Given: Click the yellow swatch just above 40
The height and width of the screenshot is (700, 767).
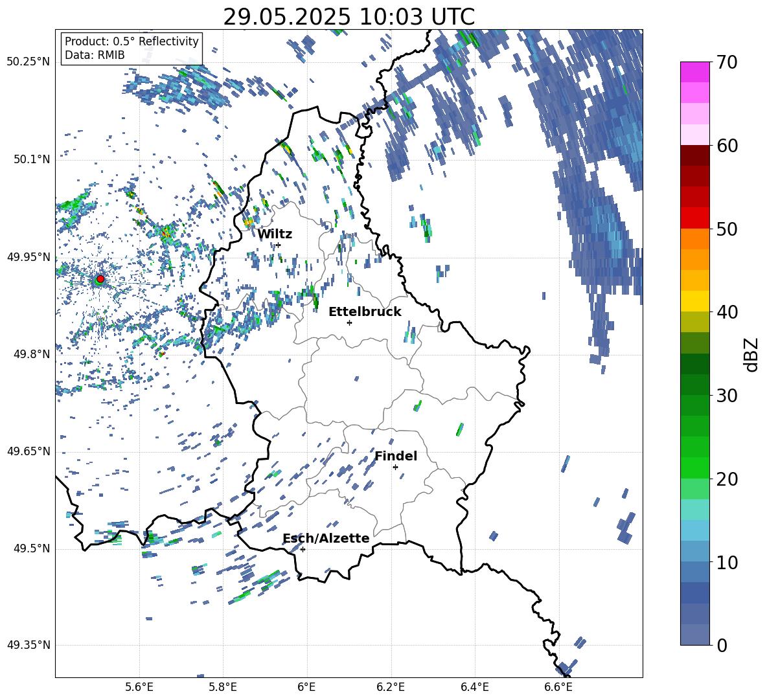Looking at the screenshot, I should coord(694,301).
